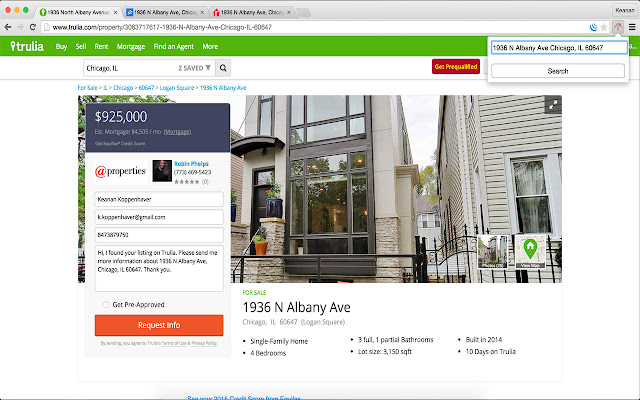Click 1936 N Albany Ave breadcrumb
Viewport: 640px width, 400px height.
[x=223, y=88]
